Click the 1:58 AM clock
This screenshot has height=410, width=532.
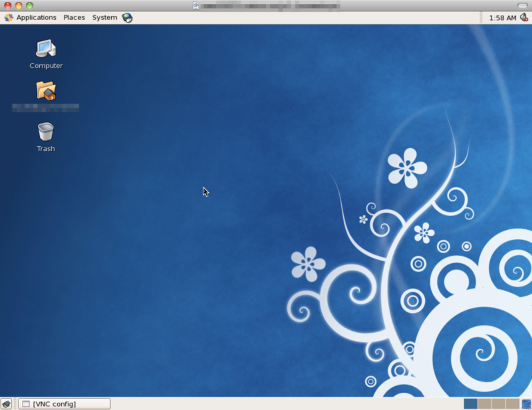[x=503, y=18]
